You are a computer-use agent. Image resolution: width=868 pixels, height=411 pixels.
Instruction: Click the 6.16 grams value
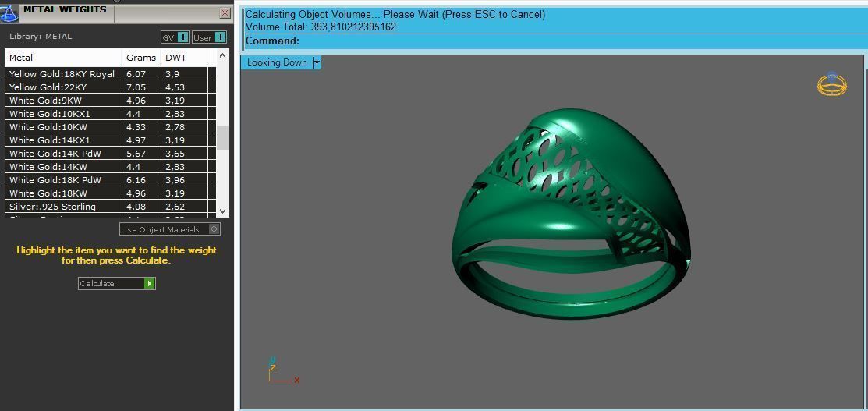tap(136, 180)
